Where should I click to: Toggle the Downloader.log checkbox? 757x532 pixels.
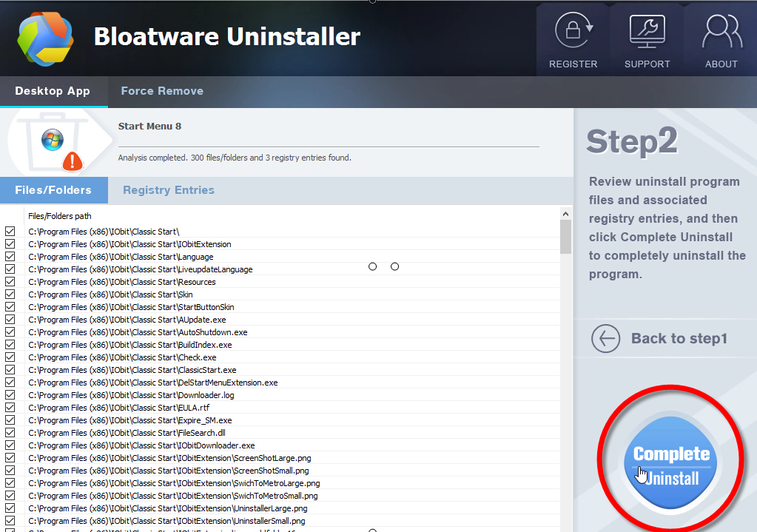[x=10, y=394]
